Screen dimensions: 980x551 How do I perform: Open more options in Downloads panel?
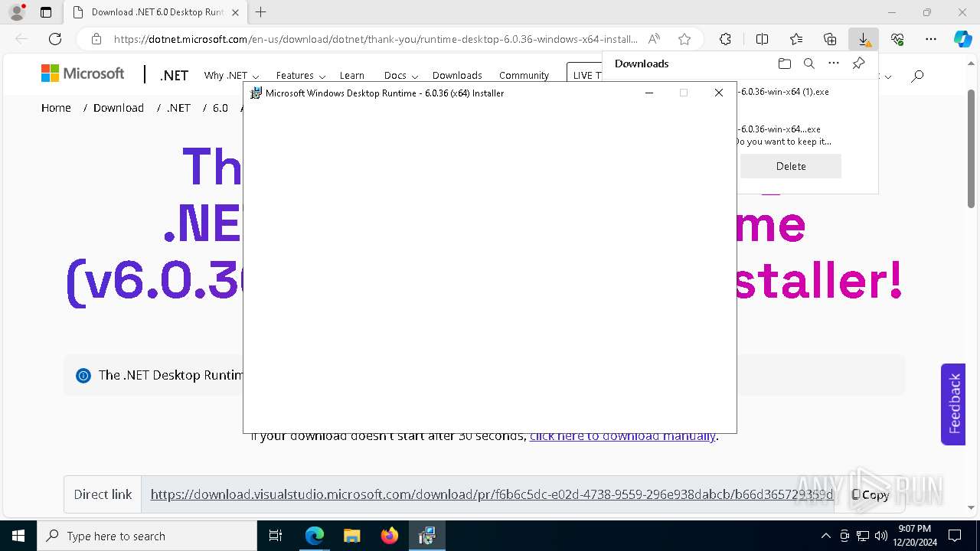(x=834, y=64)
